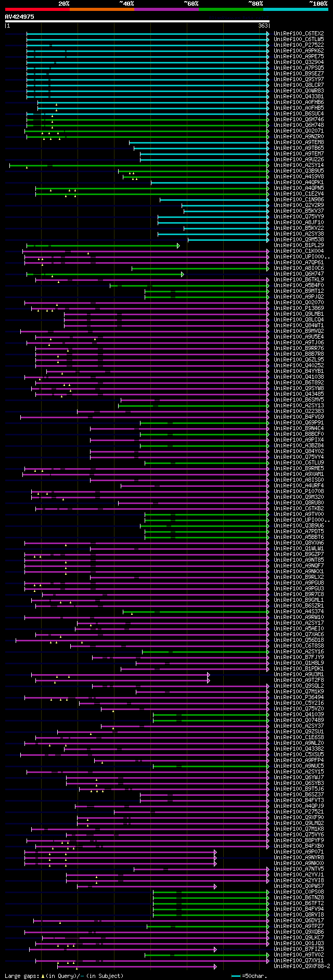Open hit UniRef100_A9PK62
This screenshot has width=333, height=980.
299,50
